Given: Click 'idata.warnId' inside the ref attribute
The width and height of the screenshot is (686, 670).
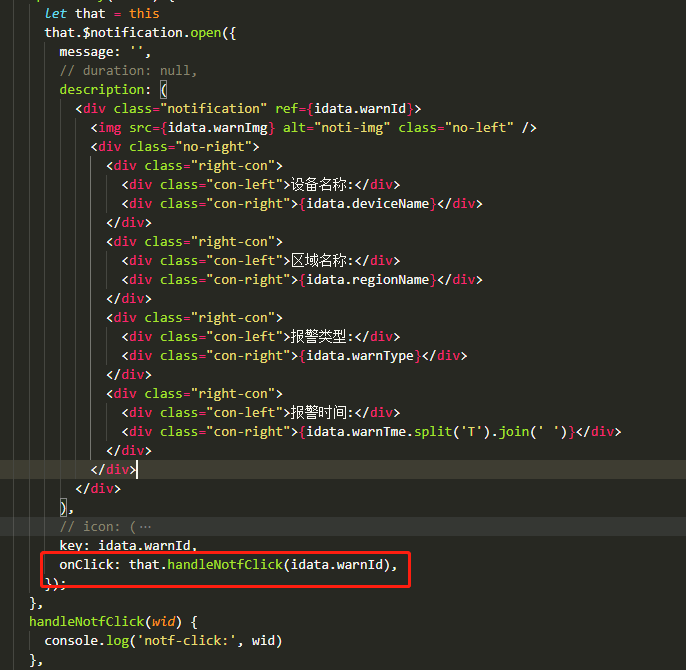Looking at the screenshot, I should (360, 109).
